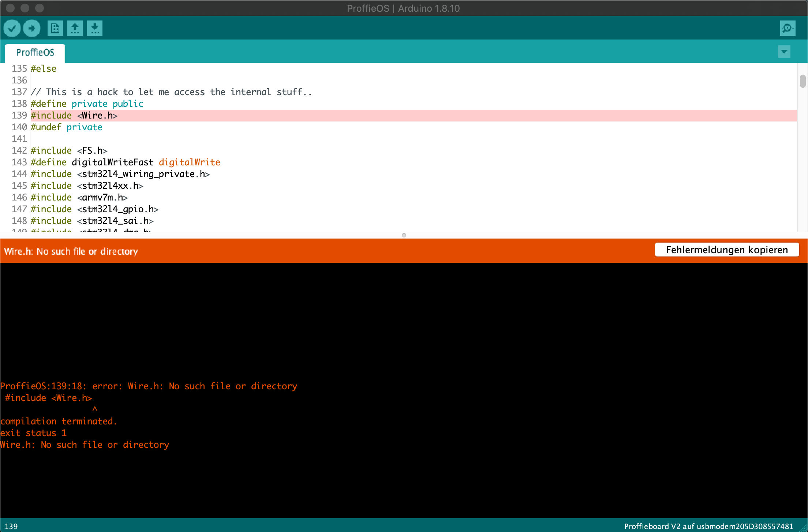Create a new sketch with New icon
This screenshot has width=808, height=532.
click(x=55, y=28)
